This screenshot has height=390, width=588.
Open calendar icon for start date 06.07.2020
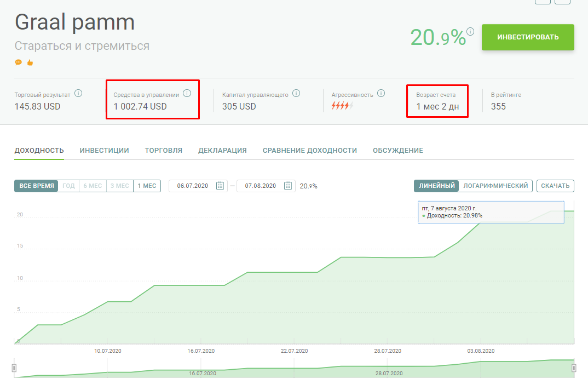(x=220, y=186)
